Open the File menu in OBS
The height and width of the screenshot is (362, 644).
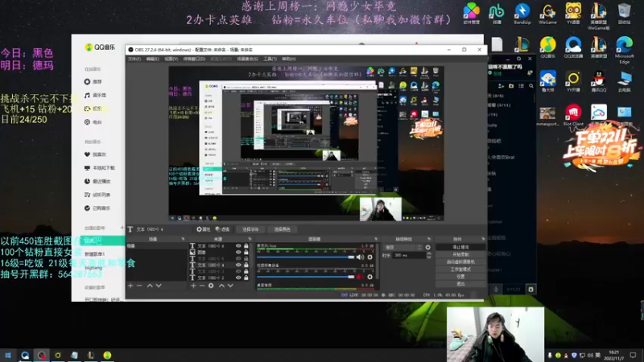click(x=134, y=59)
